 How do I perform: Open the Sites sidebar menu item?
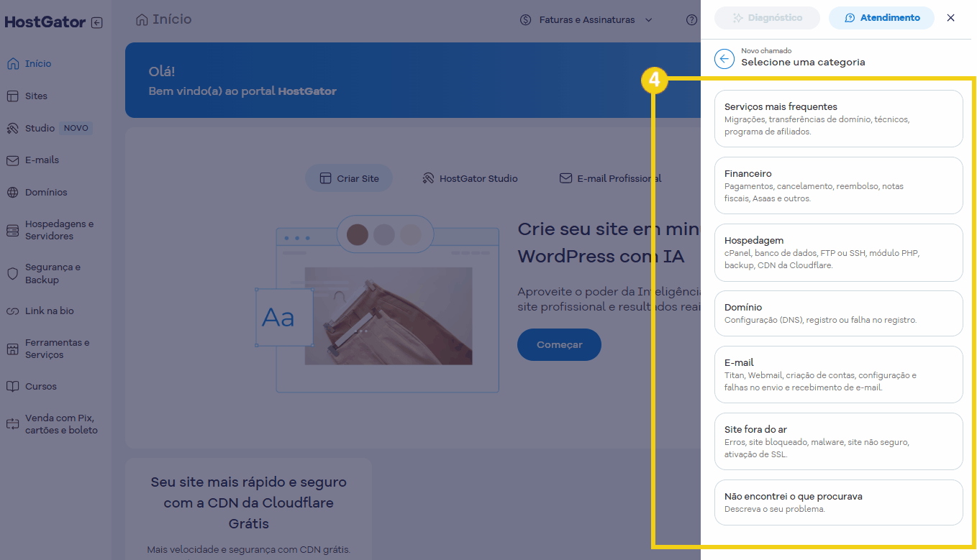[36, 96]
